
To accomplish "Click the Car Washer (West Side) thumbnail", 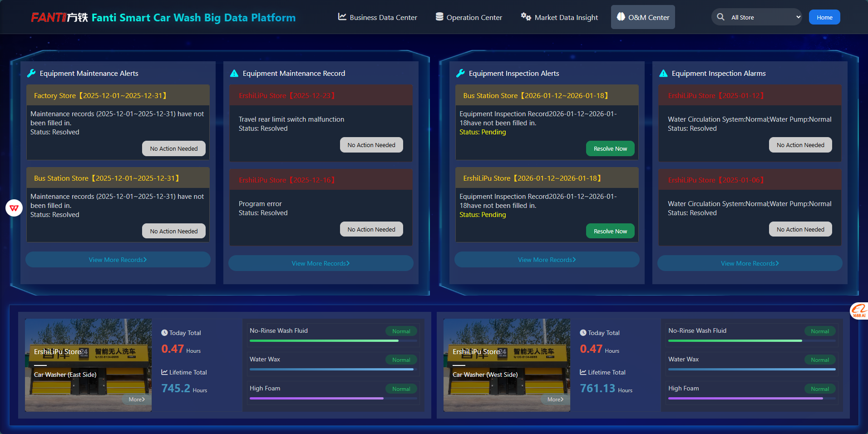I will (x=506, y=365).
